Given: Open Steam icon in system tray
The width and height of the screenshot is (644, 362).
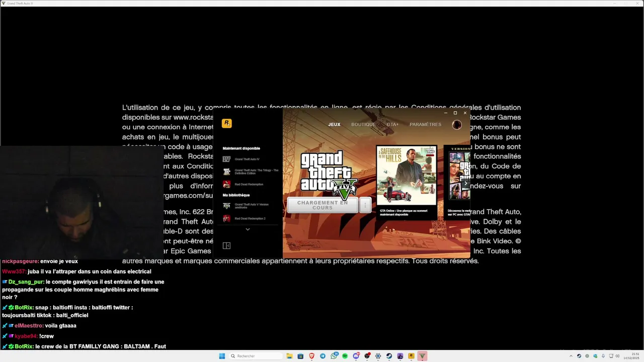Looking at the screenshot, I should tap(579, 356).
